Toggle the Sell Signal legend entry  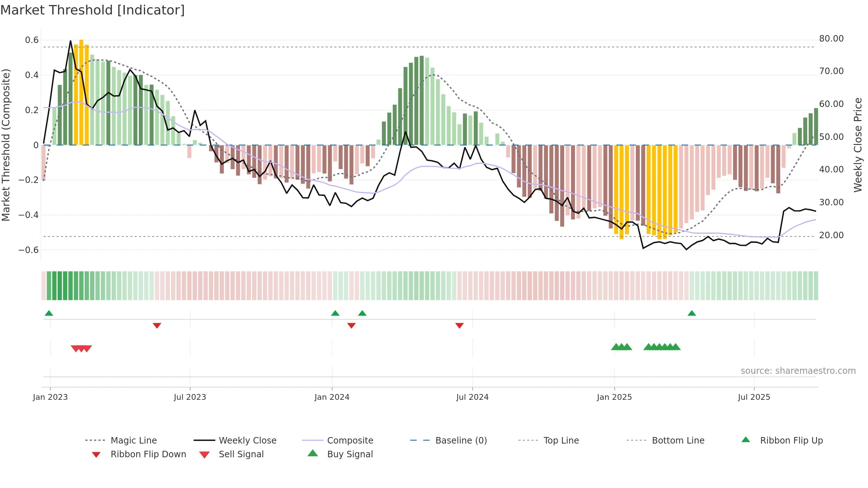(231, 454)
